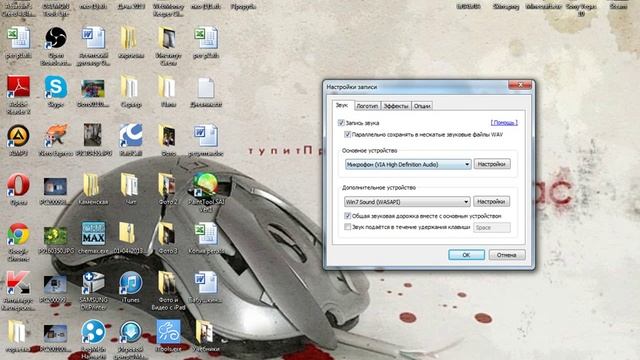Launch the Opera browser shortcut
Viewport: 640px width, 360px height.
point(18,185)
